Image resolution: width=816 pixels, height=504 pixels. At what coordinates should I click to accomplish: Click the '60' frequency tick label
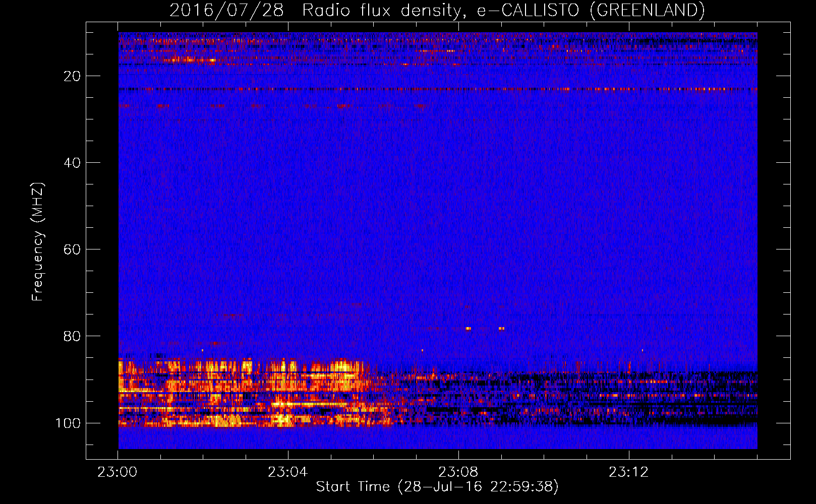pyautogui.click(x=72, y=249)
